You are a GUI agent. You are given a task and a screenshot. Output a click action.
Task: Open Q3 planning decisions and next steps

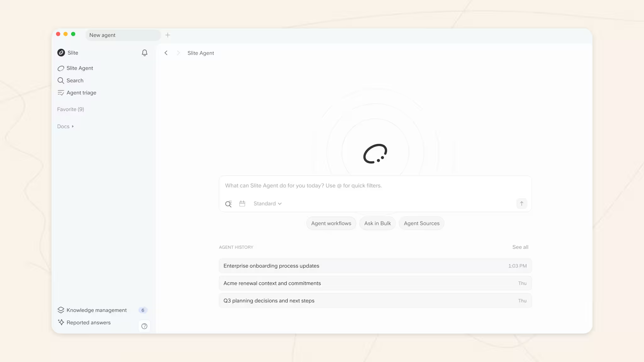coord(375,301)
